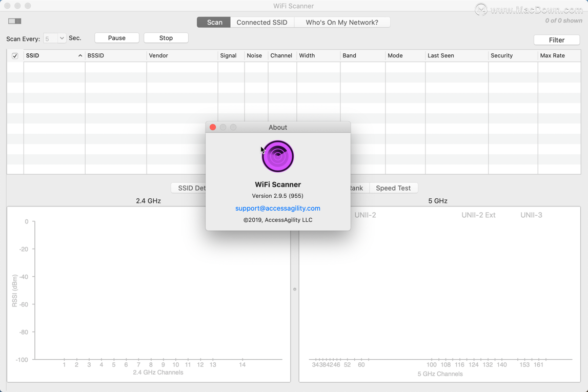Click the "Version 2.9.5 (955)" text

(277, 196)
